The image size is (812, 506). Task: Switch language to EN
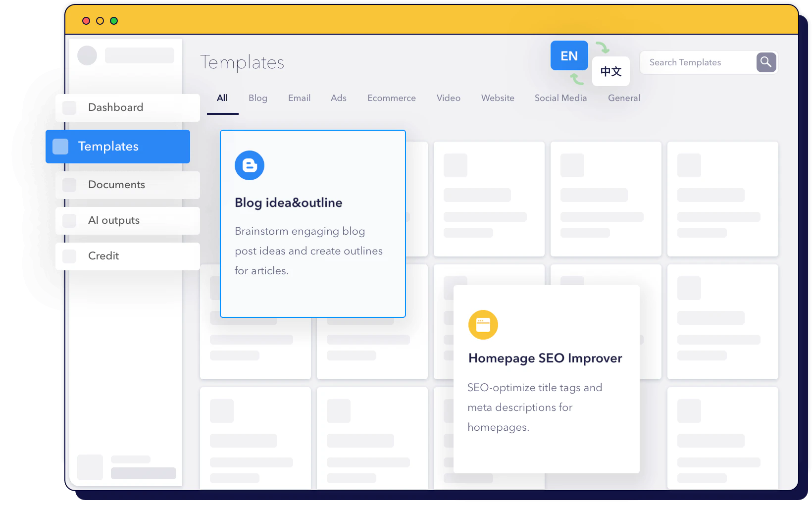(x=569, y=55)
